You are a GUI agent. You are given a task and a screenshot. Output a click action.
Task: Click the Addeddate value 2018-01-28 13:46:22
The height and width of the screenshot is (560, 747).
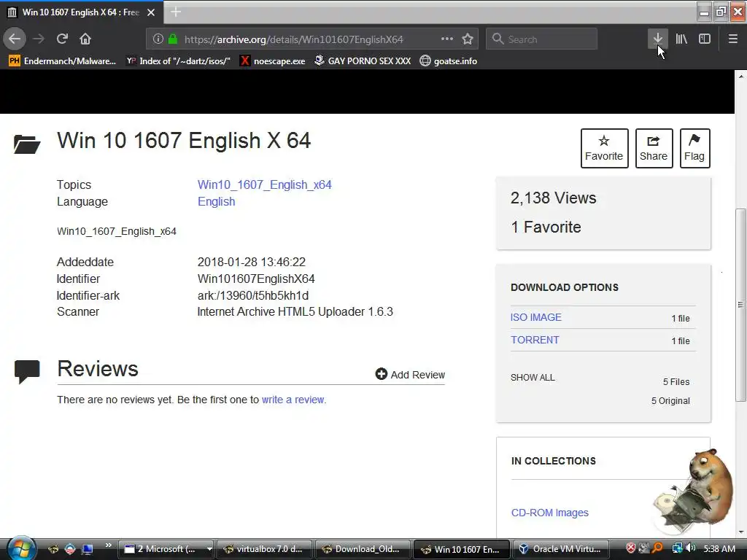(252, 262)
